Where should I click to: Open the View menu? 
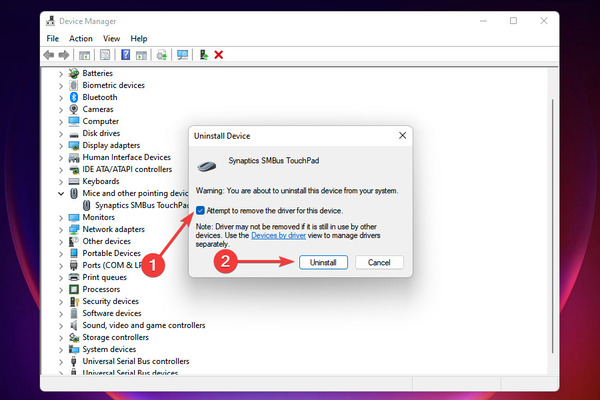[x=111, y=39]
